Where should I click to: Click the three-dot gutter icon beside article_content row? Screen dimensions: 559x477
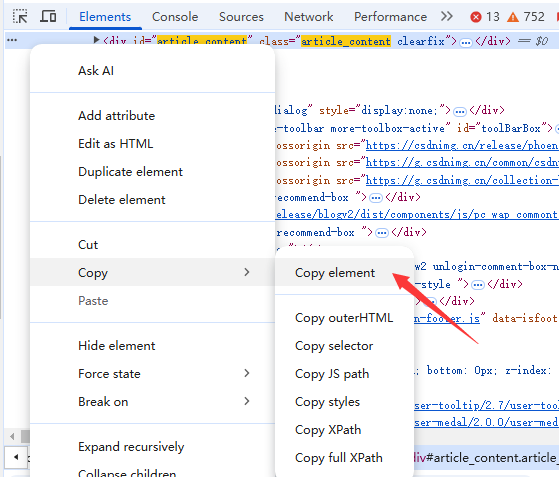point(12,40)
